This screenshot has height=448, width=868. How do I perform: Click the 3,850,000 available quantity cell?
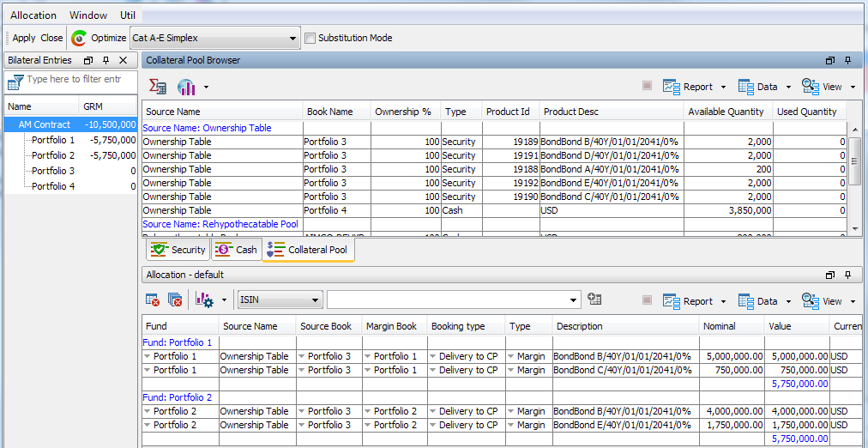(x=728, y=210)
